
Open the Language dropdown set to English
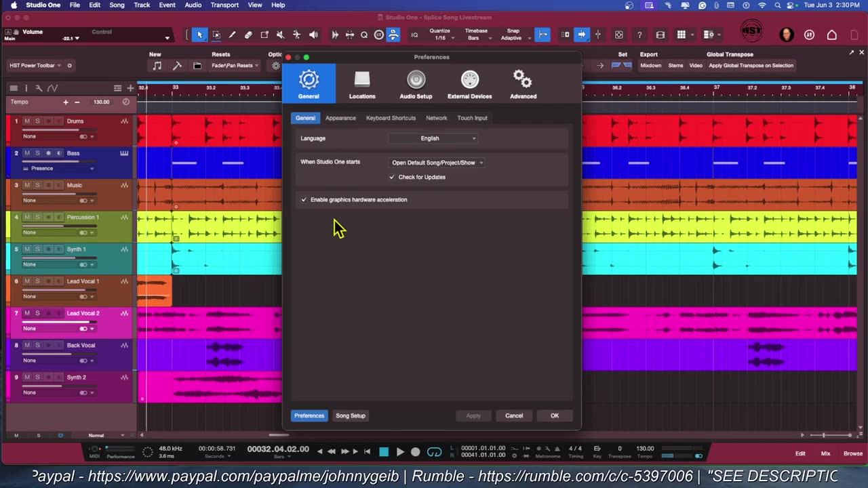click(x=433, y=138)
